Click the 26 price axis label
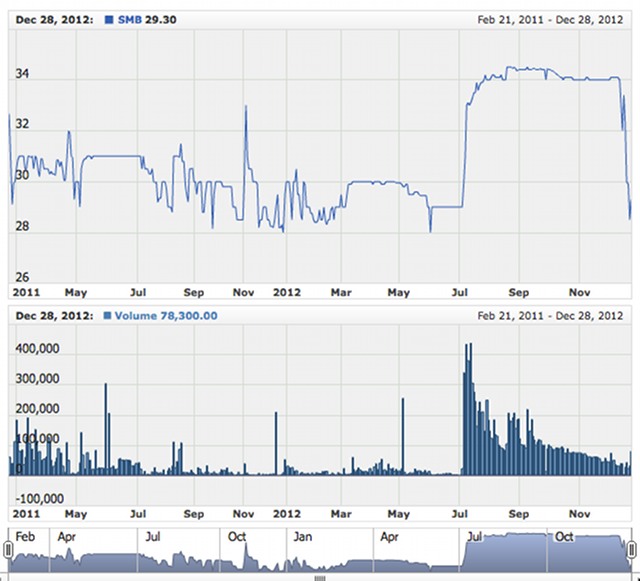Image resolution: width=640 pixels, height=581 pixels. pyautogui.click(x=22, y=277)
